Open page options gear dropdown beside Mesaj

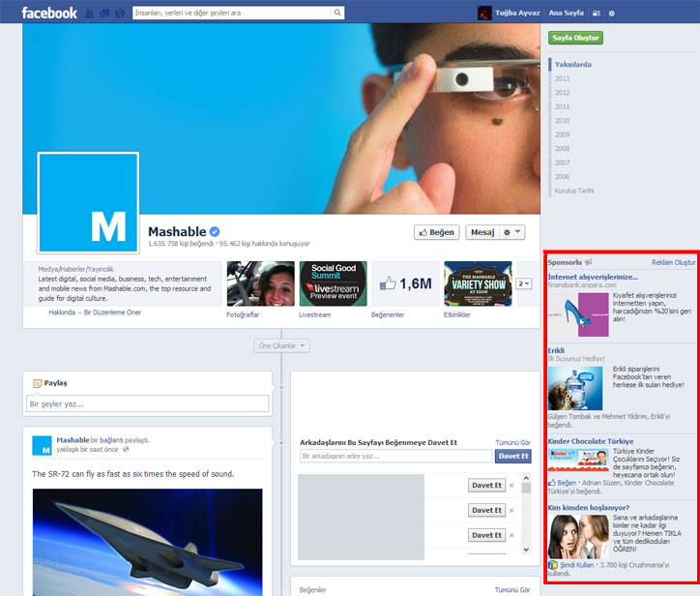[512, 232]
